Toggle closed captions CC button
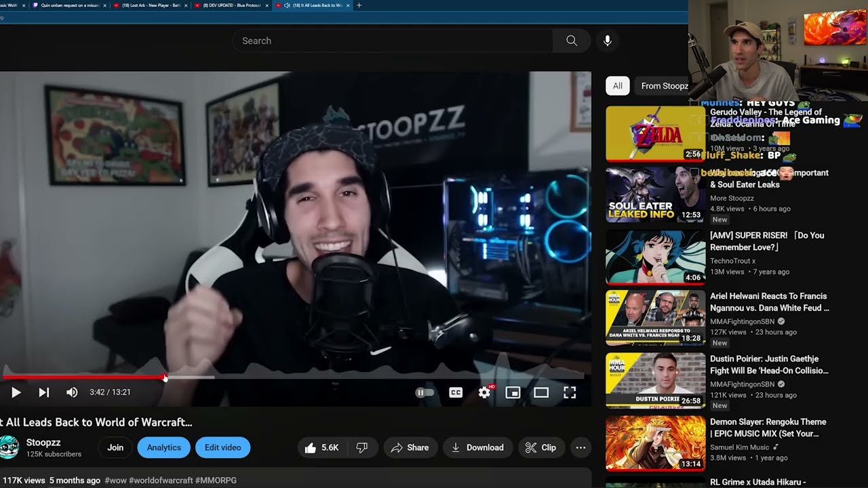 click(456, 392)
